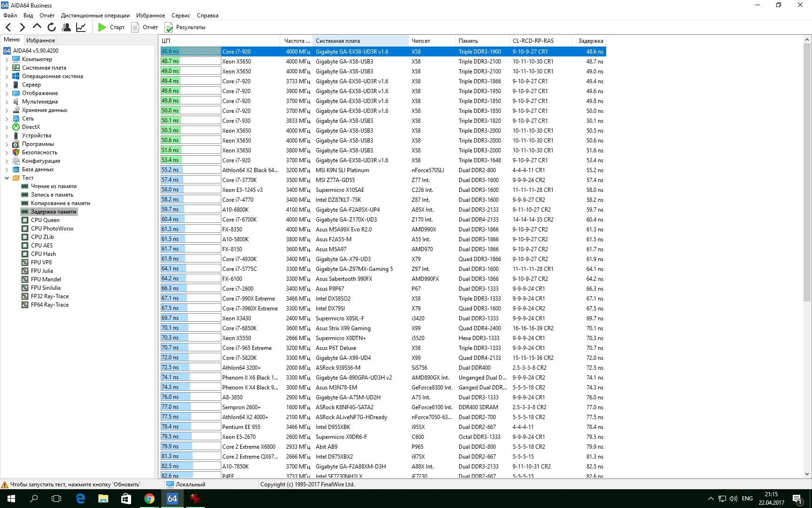
Task: Open the Сервис menu
Action: [x=181, y=16]
